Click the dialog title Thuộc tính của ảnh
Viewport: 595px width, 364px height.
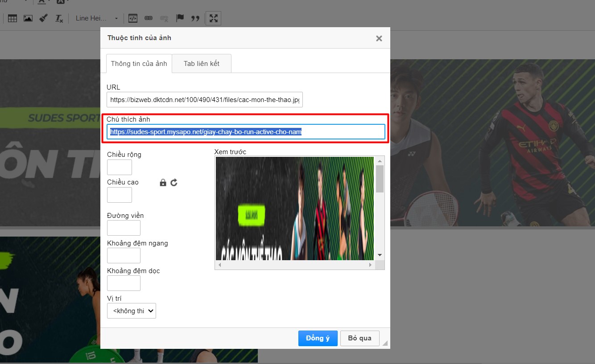[x=139, y=38]
